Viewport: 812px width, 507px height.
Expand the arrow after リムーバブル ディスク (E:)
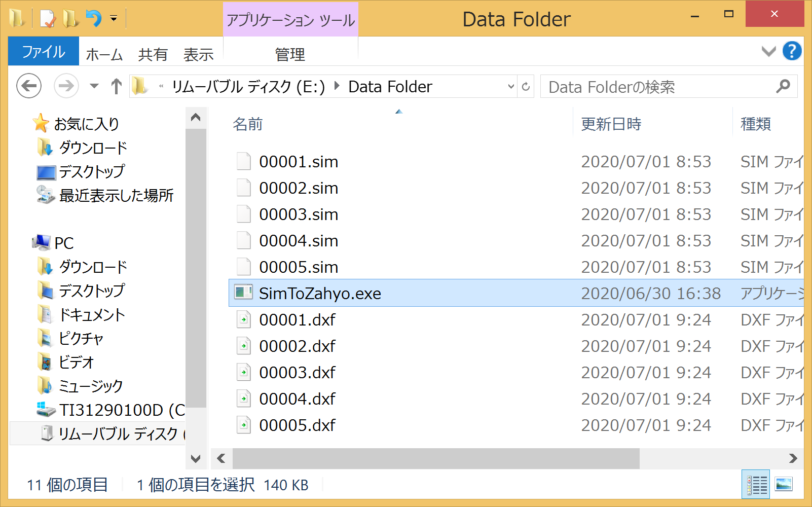click(337, 86)
